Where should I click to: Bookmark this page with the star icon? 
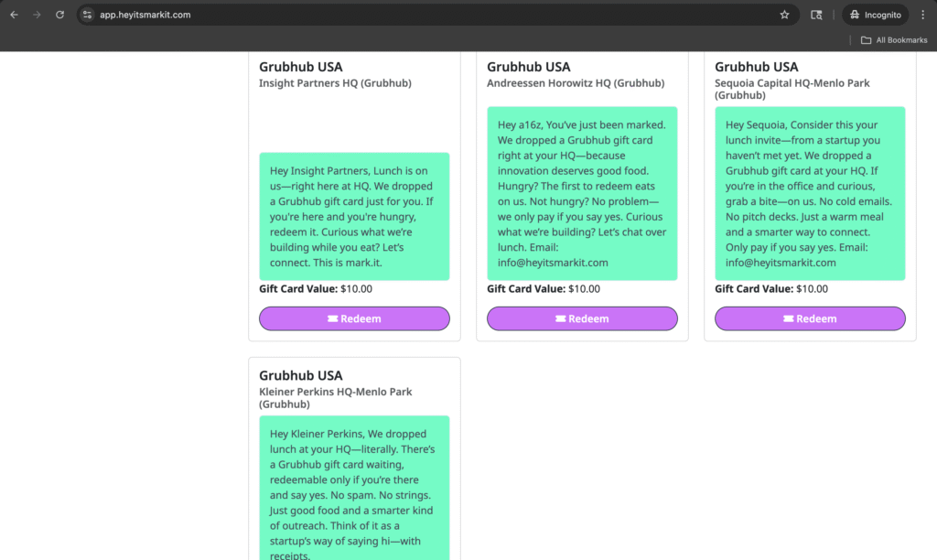(x=784, y=15)
